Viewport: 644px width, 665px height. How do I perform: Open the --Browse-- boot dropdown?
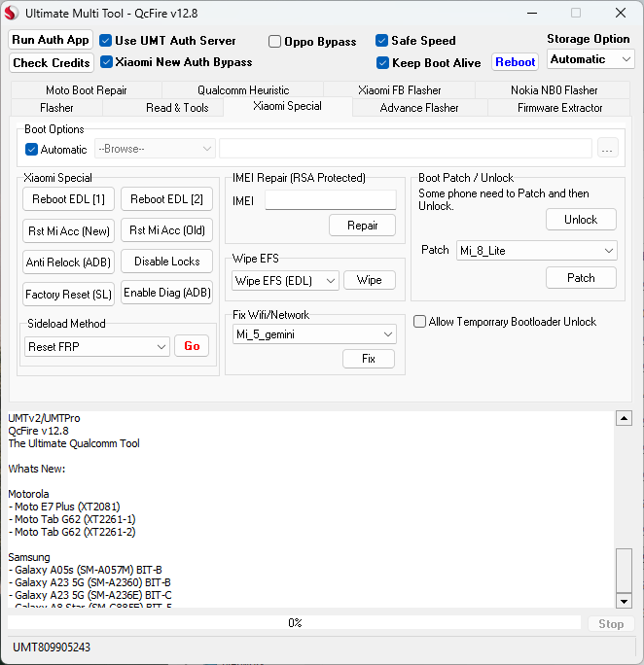(155, 149)
